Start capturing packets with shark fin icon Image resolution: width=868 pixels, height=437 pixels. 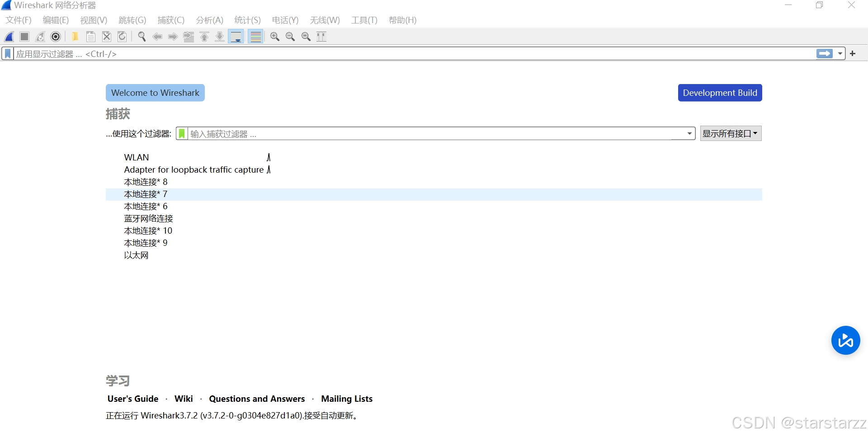point(9,37)
